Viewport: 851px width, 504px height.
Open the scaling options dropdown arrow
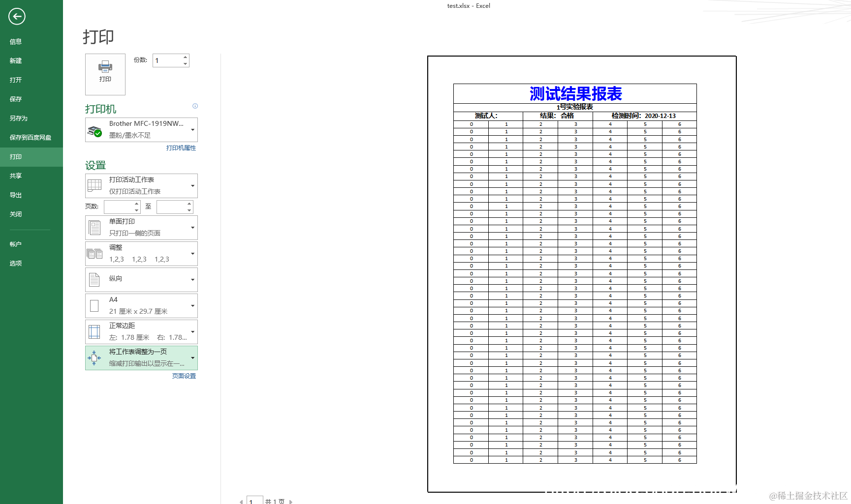coord(192,357)
